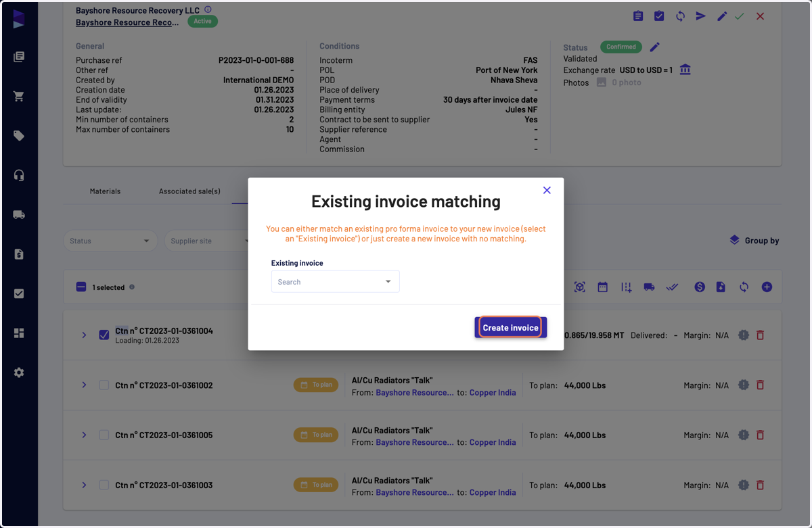Click the plus add container icon
Viewport: 812px width, 528px height.
(767, 287)
